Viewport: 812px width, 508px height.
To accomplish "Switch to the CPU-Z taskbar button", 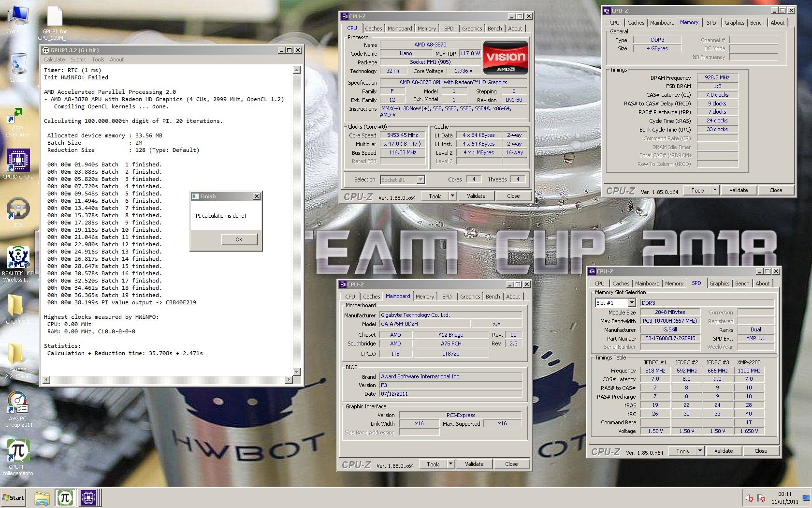I will tap(88, 498).
